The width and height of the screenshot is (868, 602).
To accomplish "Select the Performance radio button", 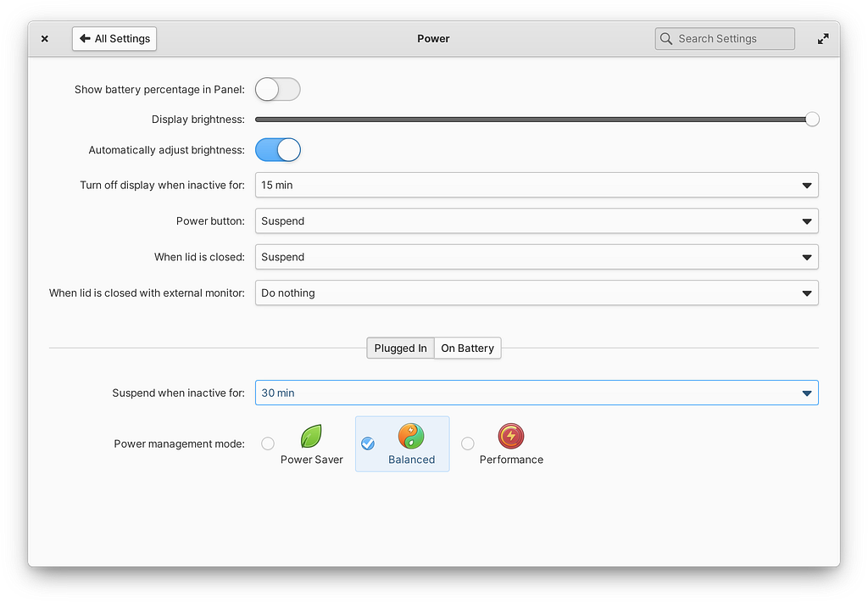I will point(468,443).
